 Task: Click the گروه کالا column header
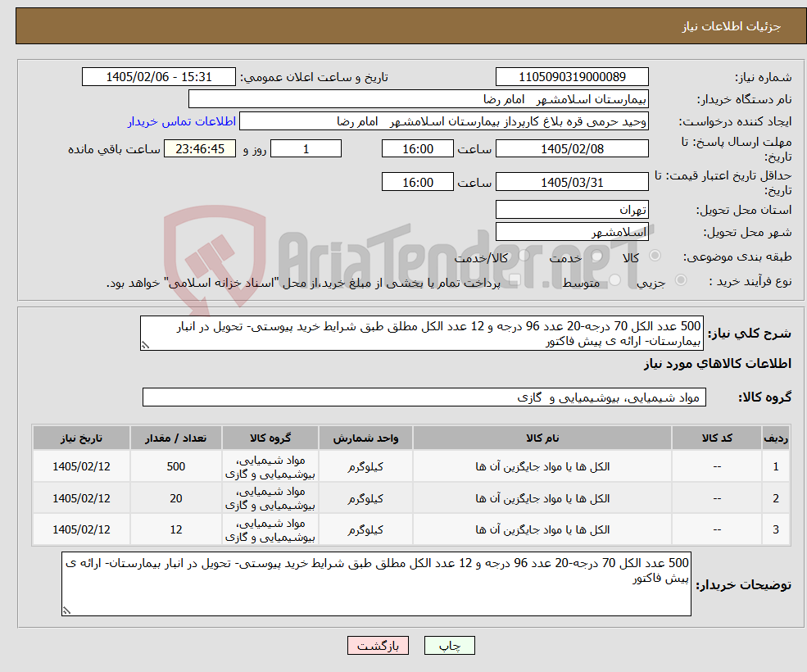point(270,438)
